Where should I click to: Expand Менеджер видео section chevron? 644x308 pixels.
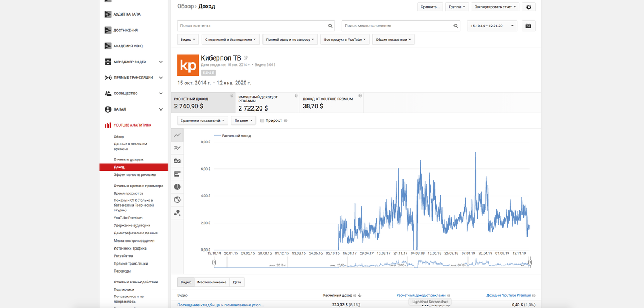coord(161,62)
